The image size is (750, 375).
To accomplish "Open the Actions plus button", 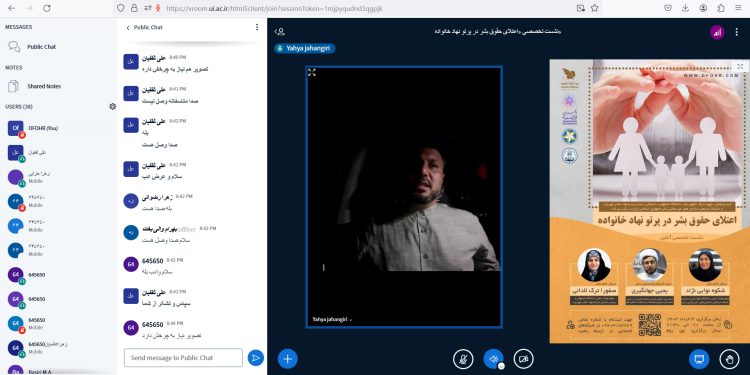I will [287, 359].
